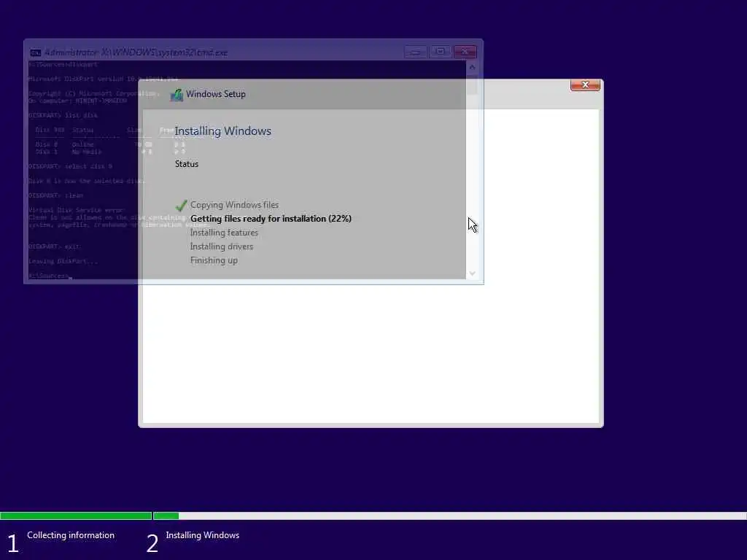This screenshot has width=747, height=560.
Task: Click the 'Finishing up' step text
Action: tap(214, 260)
